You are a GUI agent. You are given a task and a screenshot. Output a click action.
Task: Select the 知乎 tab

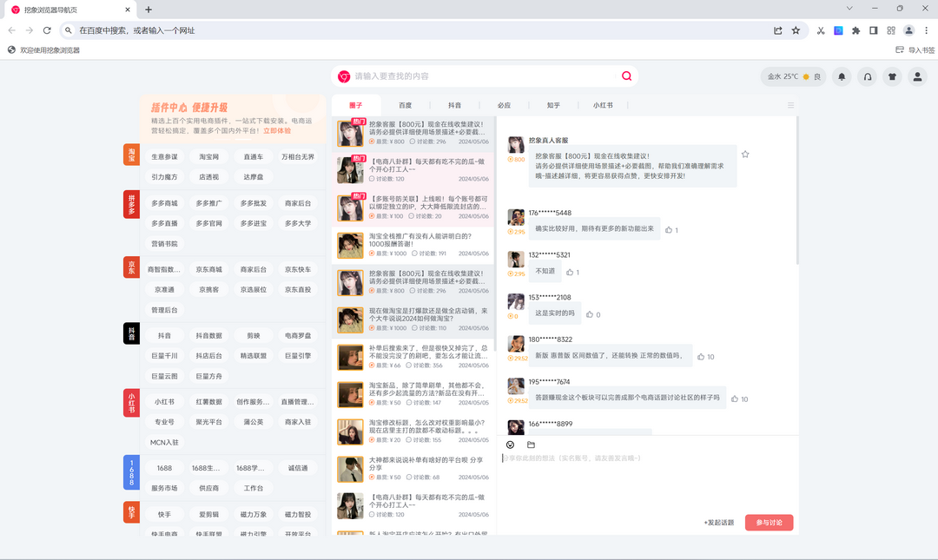[x=553, y=105]
